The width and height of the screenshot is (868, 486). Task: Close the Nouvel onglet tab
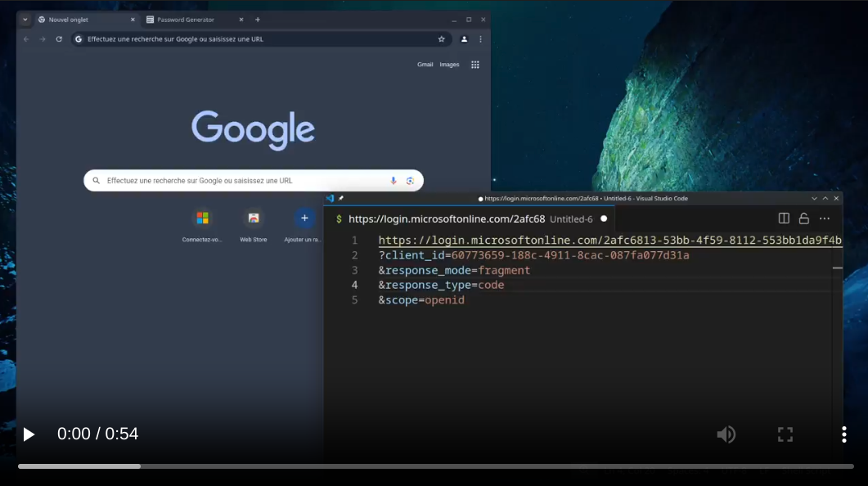[x=133, y=20]
